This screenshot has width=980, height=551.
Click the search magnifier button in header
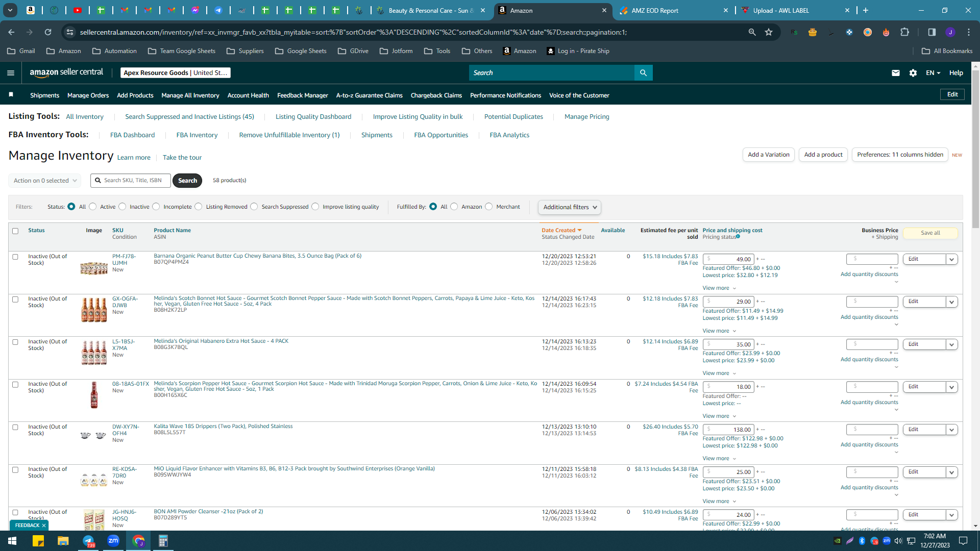pos(643,73)
